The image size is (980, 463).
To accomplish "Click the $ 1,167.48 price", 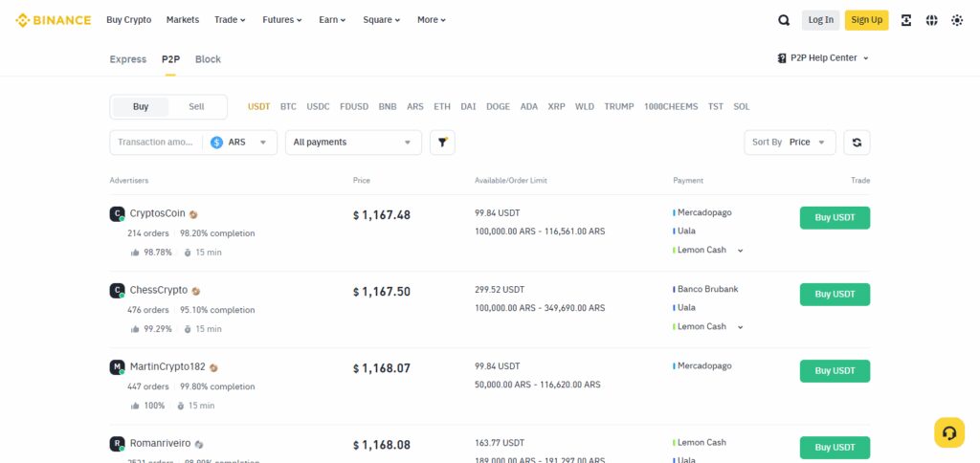I will [382, 215].
